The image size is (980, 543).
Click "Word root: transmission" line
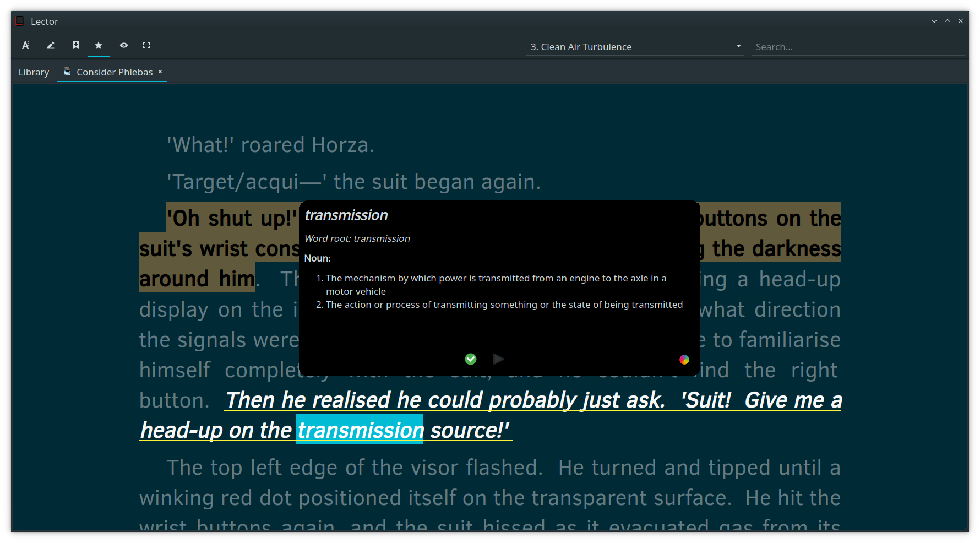coord(357,238)
